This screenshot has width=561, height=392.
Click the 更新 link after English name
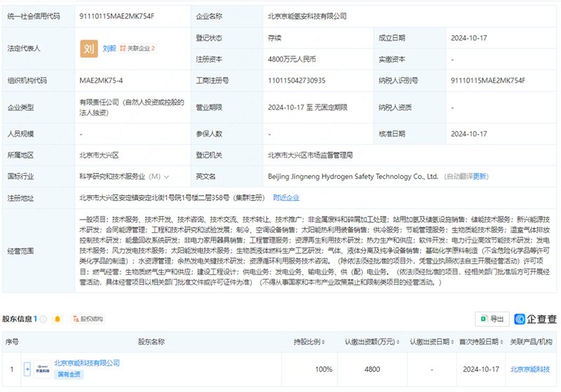click(x=479, y=177)
